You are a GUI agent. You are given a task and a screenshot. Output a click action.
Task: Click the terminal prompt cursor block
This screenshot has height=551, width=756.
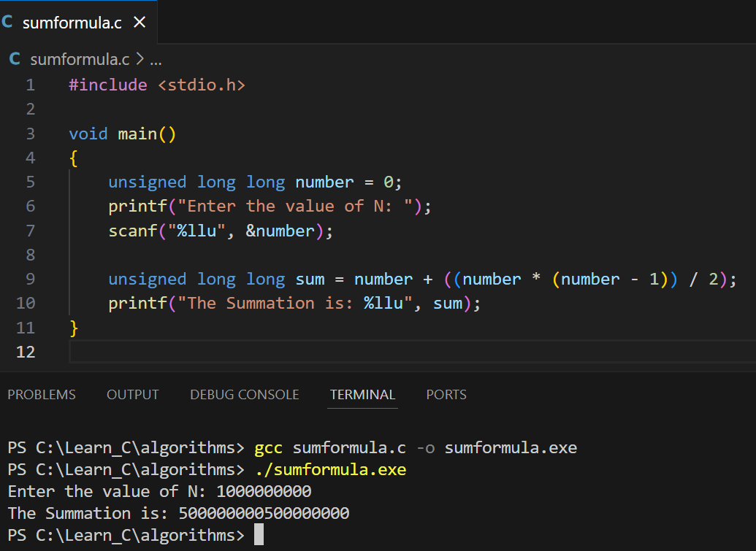pos(259,535)
